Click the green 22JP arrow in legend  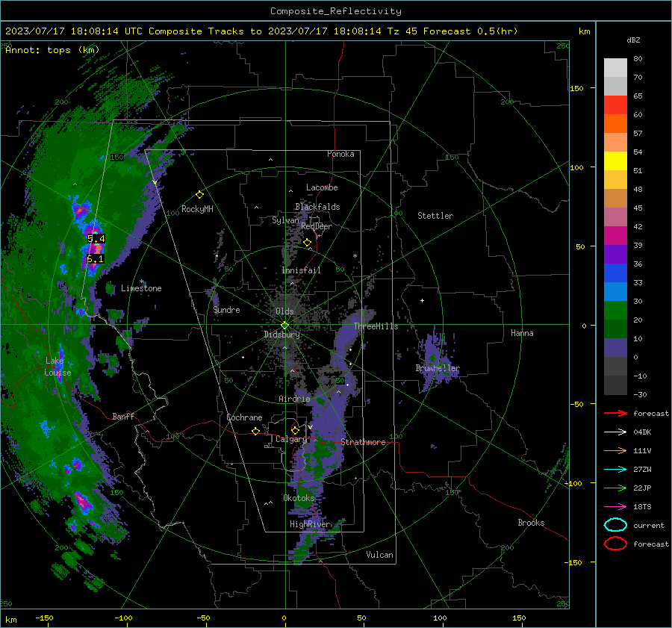[x=615, y=488]
